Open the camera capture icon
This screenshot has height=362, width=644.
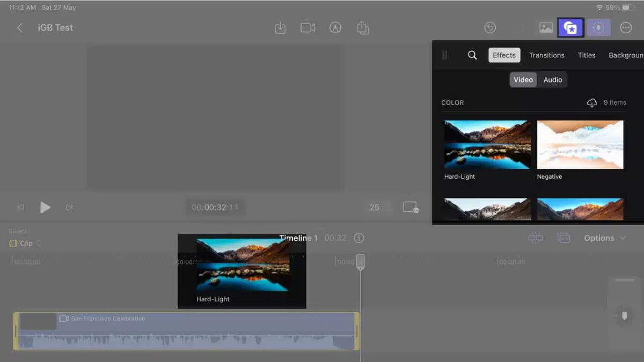click(308, 28)
